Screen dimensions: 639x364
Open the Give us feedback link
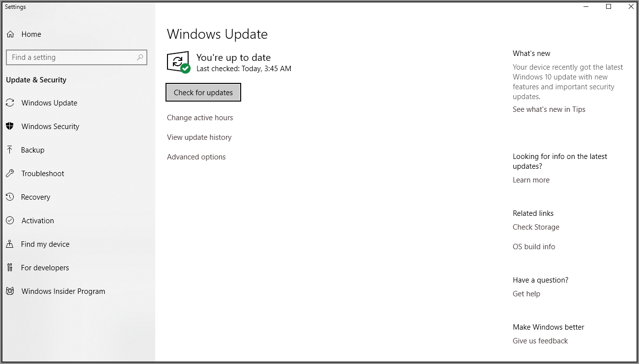(540, 341)
